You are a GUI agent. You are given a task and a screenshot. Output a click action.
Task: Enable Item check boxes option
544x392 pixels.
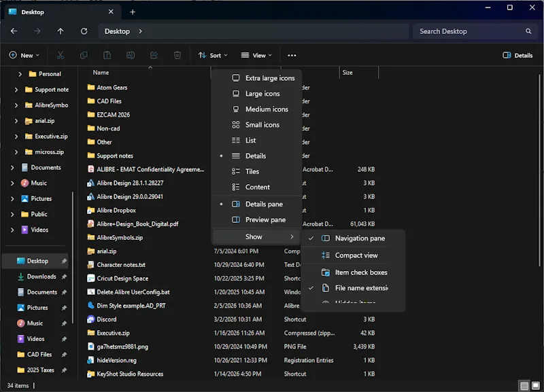353,272
